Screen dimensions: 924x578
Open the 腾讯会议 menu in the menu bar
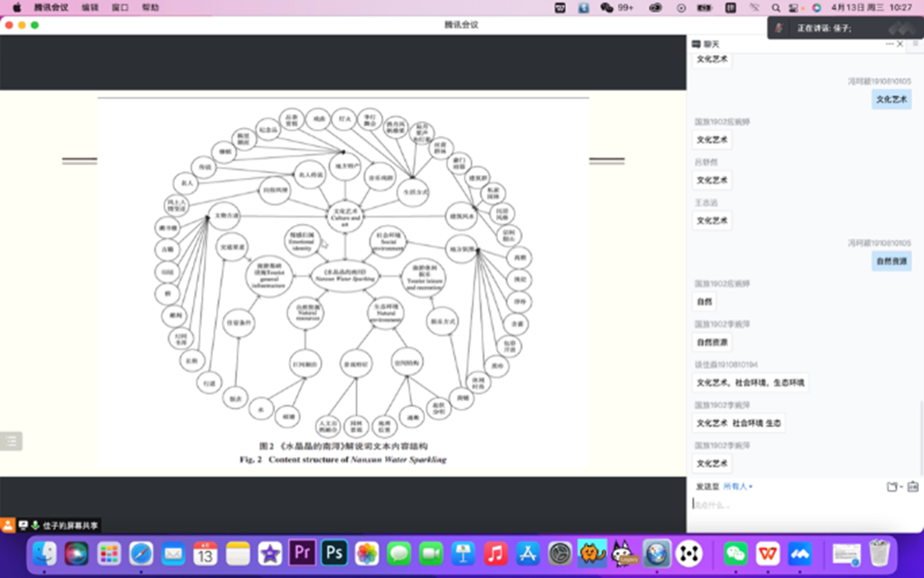50,7
